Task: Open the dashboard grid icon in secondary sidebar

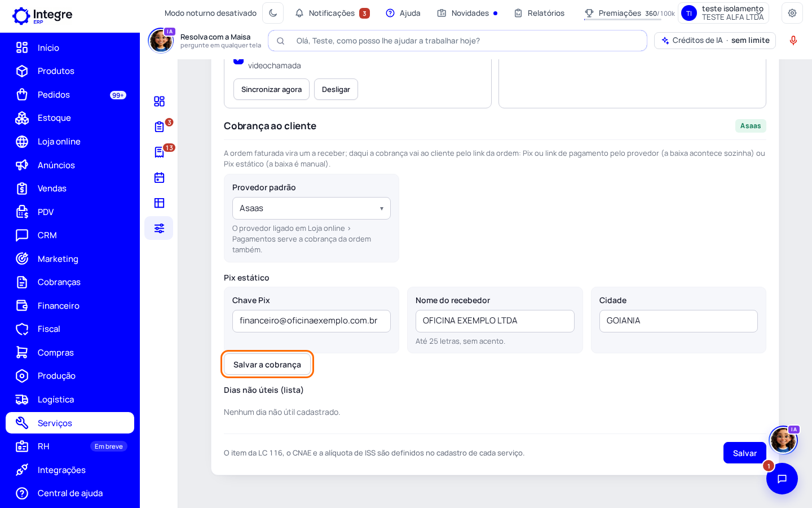Action: coord(159,101)
